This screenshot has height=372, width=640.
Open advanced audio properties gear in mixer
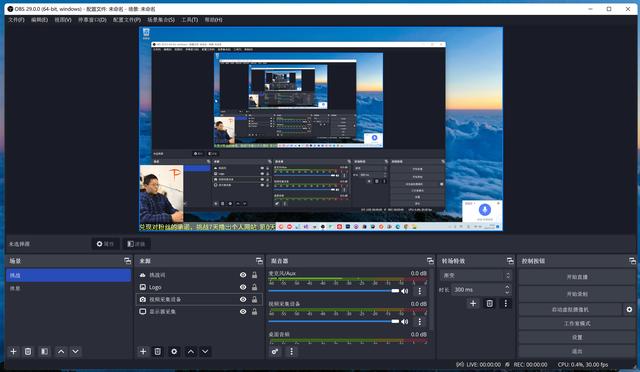tap(275, 351)
